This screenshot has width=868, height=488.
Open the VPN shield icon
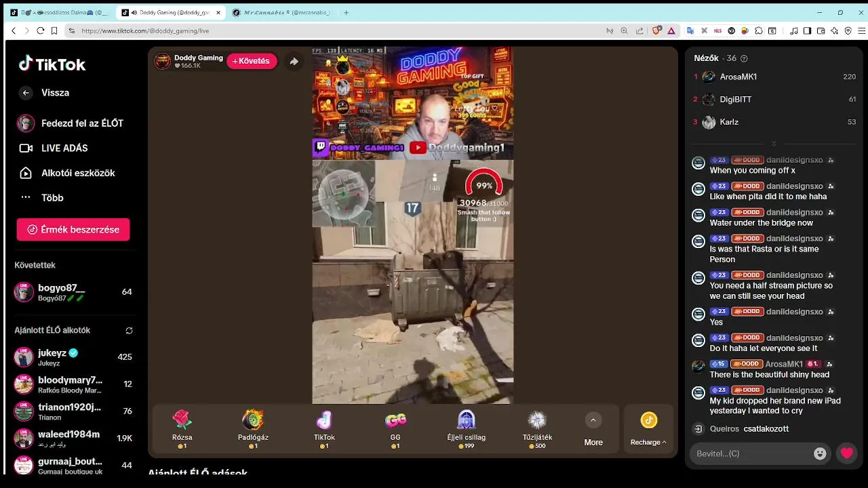click(x=848, y=30)
